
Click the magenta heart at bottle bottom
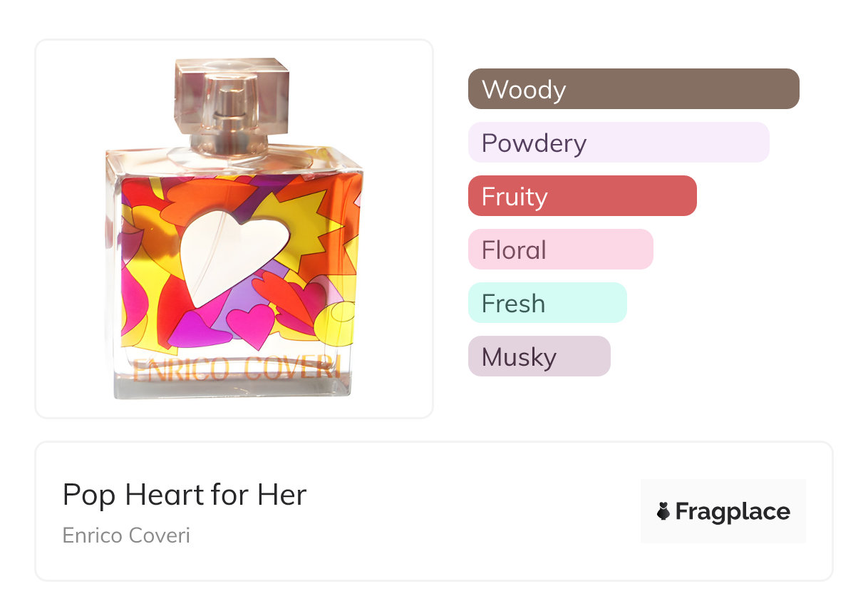click(252, 325)
